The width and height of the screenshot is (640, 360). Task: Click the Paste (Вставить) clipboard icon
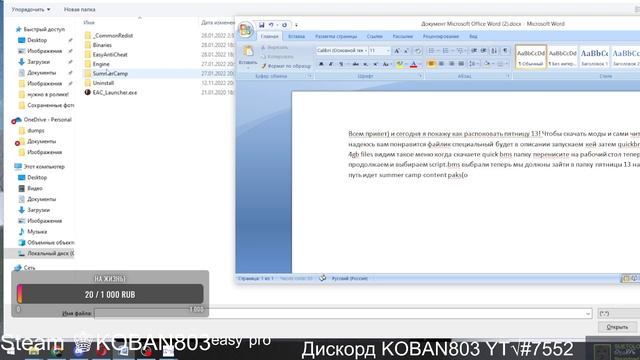(248, 51)
